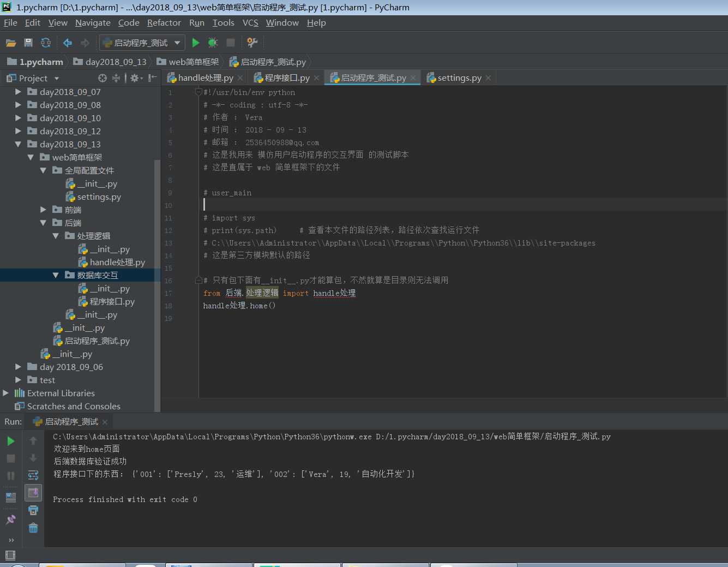Clear console with the trash icon
Viewport: 728px width, 567px height.
click(x=33, y=528)
